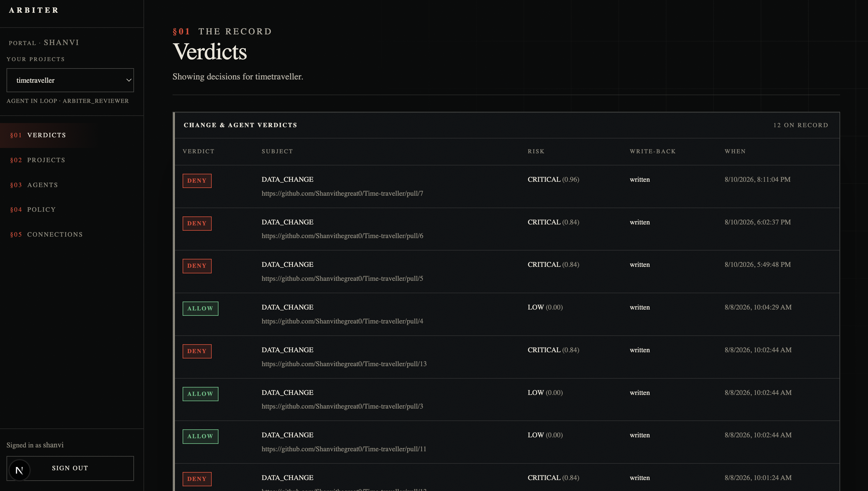Click the DENY badge for pull/7
868x491 pixels.
[x=197, y=181]
